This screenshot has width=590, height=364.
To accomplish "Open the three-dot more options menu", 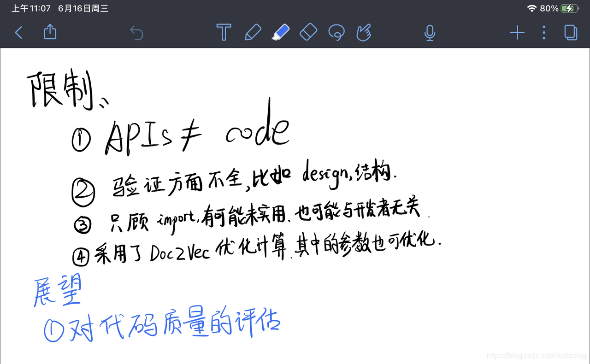I will coord(544,33).
